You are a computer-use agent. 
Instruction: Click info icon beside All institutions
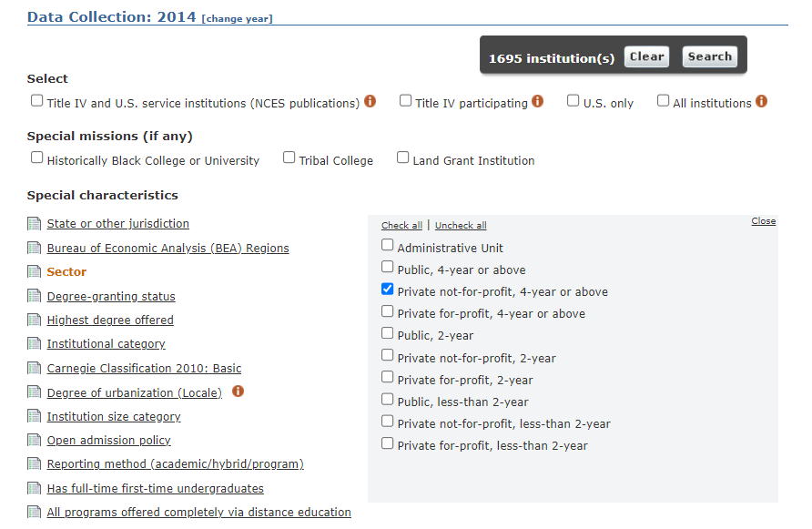pos(762,101)
